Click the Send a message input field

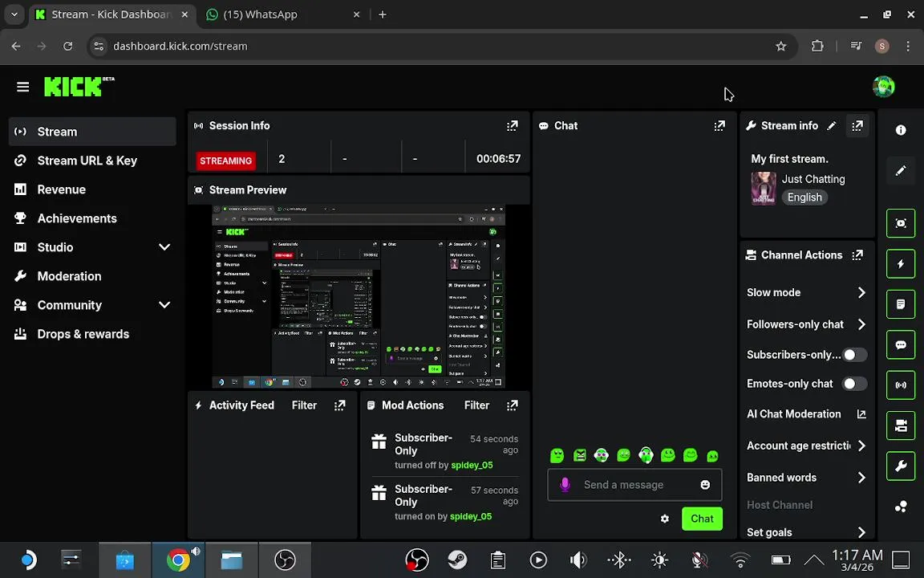click(x=634, y=485)
